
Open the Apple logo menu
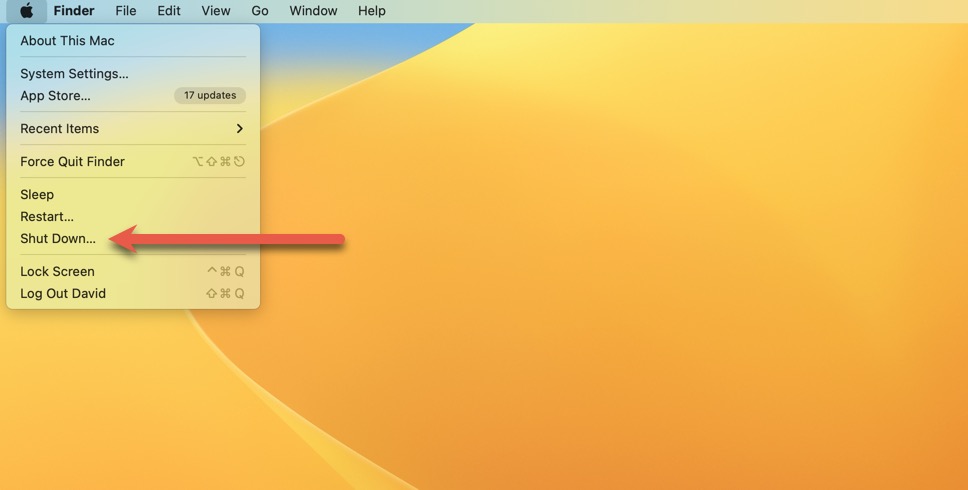(27, 10)
